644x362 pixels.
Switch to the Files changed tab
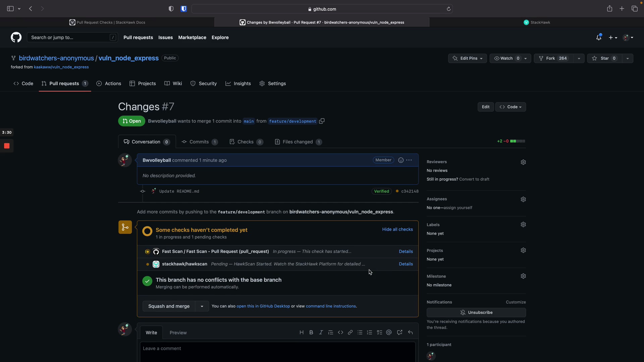pos(298,142)
